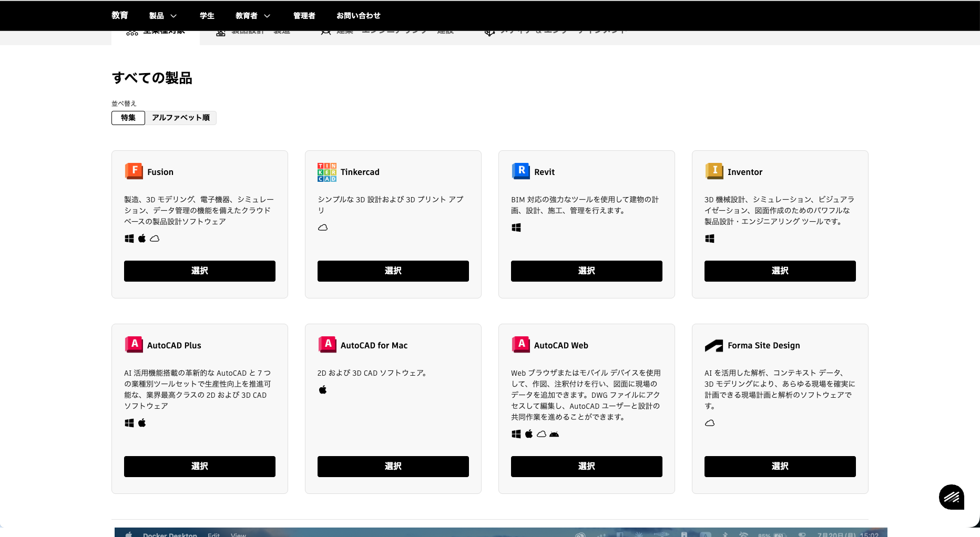Click the Windows icon in Revit card
This screenshot has height=537, width=980.
(516, 228)
